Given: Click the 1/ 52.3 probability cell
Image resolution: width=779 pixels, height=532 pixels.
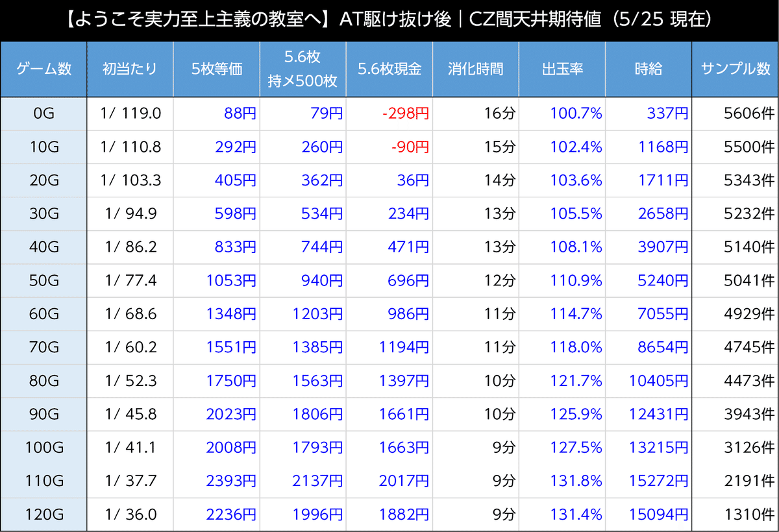Looking at the screenshot, I should (x=130, y=381).
